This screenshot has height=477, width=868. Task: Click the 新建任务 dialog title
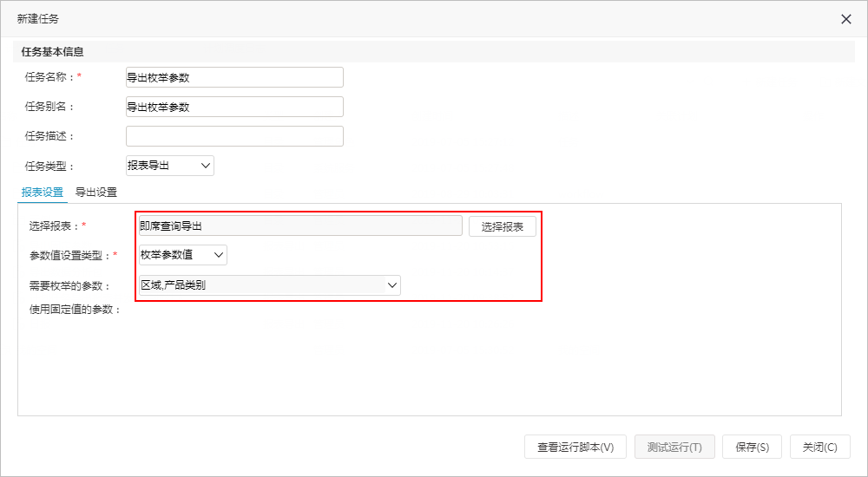coord(38,19)
